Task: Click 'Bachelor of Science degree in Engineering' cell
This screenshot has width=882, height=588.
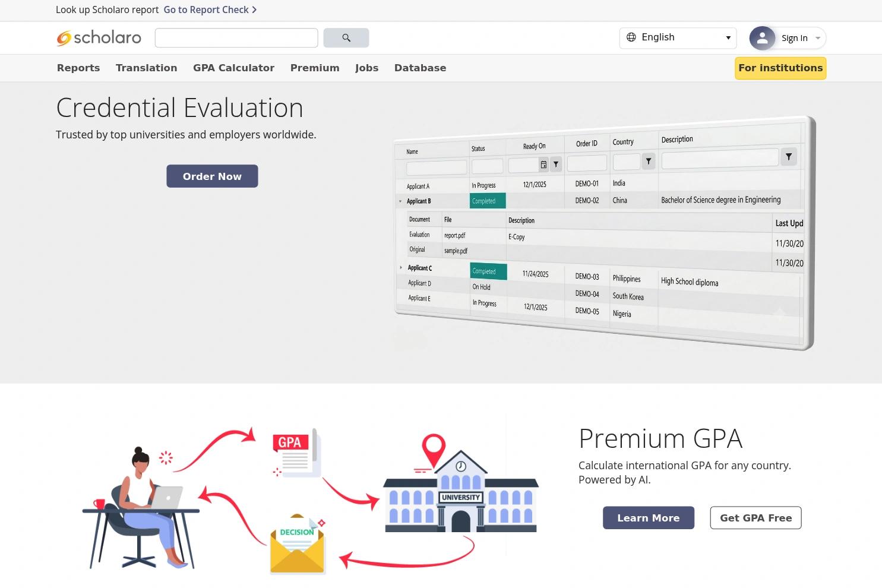Action: 721,200
